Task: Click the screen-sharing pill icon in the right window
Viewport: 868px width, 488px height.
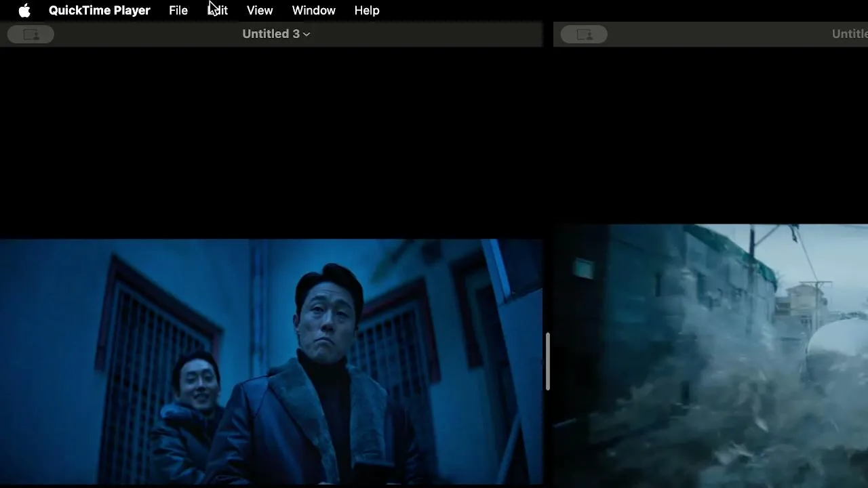Action: click(x=584, y=35)
